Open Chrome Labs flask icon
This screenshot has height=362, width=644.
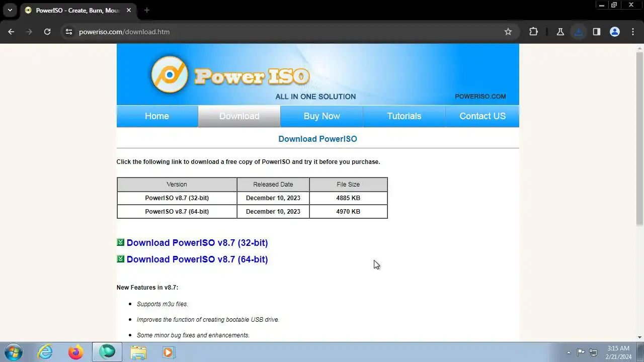(x=560, y=32)
